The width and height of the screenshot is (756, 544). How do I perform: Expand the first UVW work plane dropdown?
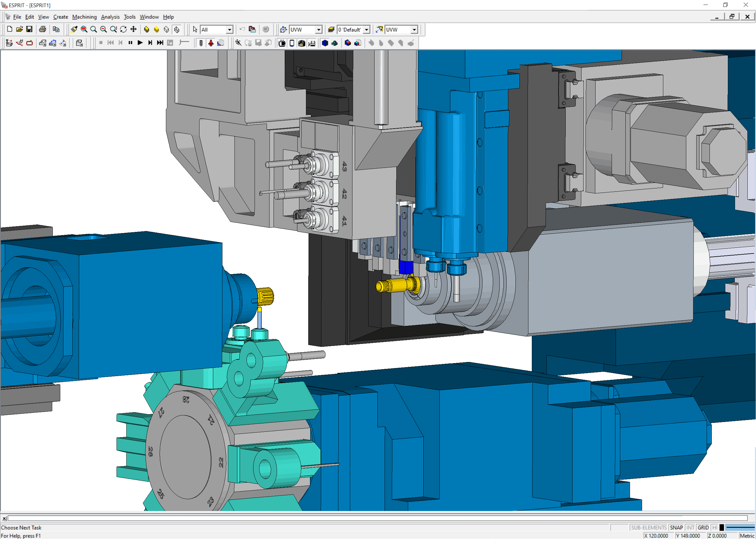(319, 30)
